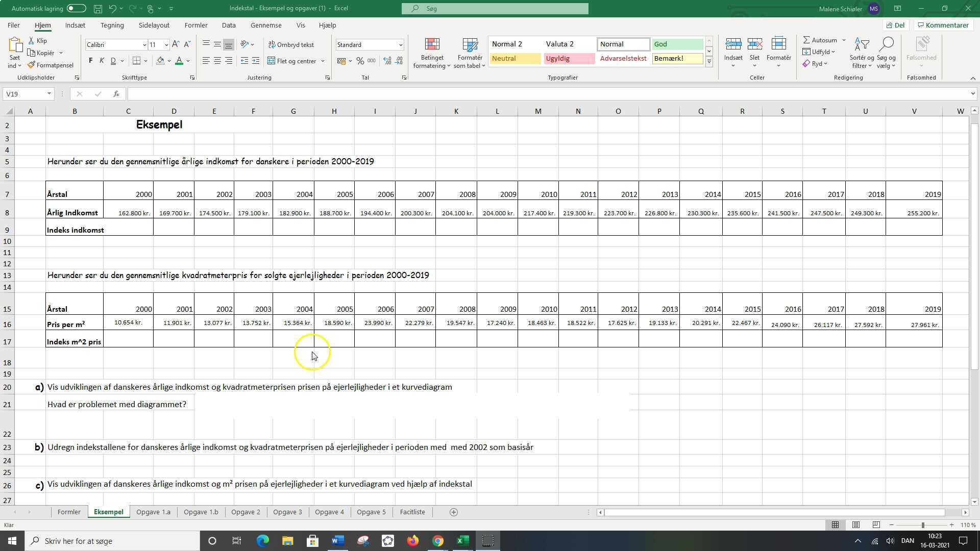The image size is (980, 551).
Task: Click the Klip scissors icon
Action: pyautogui.click(x=31, y=41)
